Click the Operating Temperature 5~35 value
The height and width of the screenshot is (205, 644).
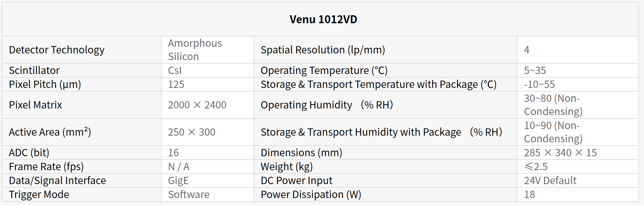[535, 71]
